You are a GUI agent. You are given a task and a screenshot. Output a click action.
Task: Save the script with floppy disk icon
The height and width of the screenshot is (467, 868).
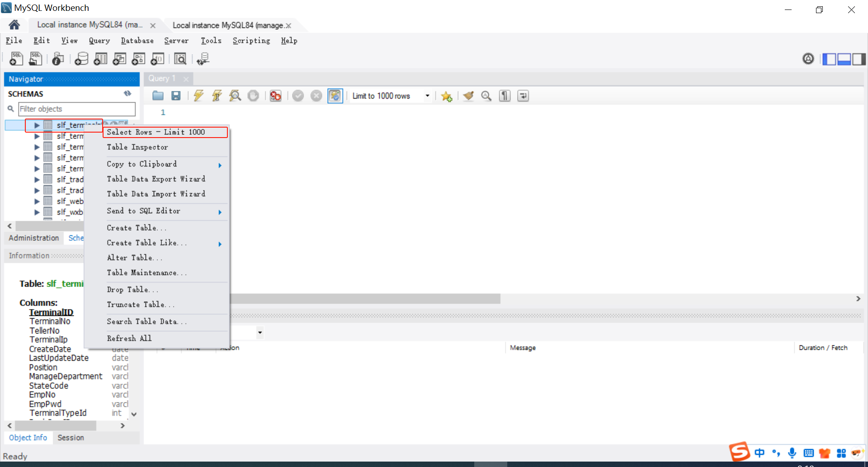176,96
